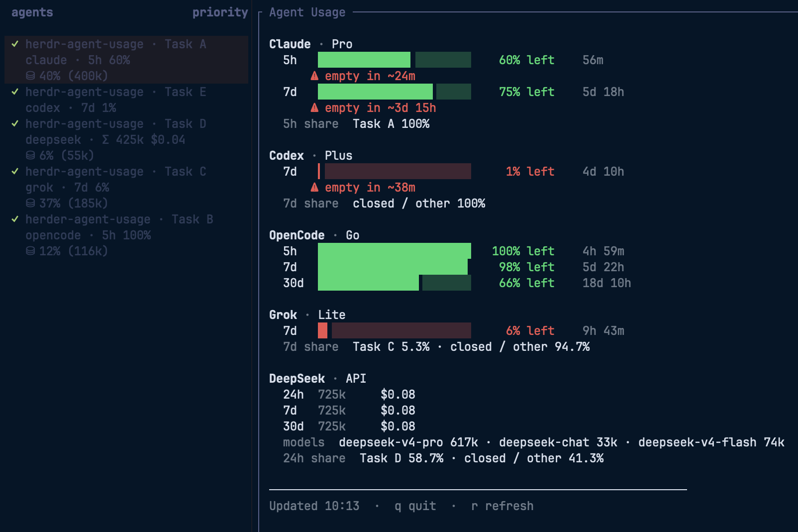
Task: Click the Task C 5.3% share text
Action: [x=391, y=347]
